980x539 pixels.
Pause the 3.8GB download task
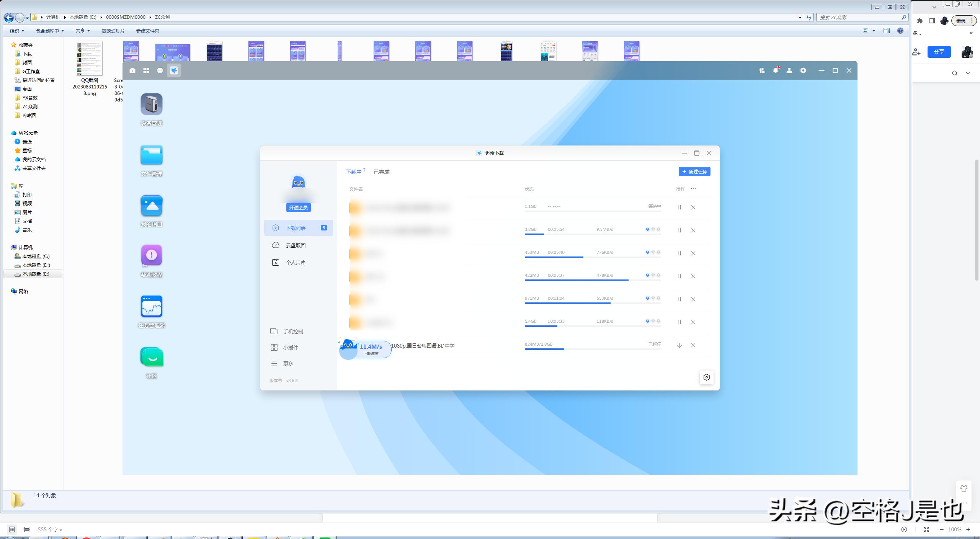point(679,230)
